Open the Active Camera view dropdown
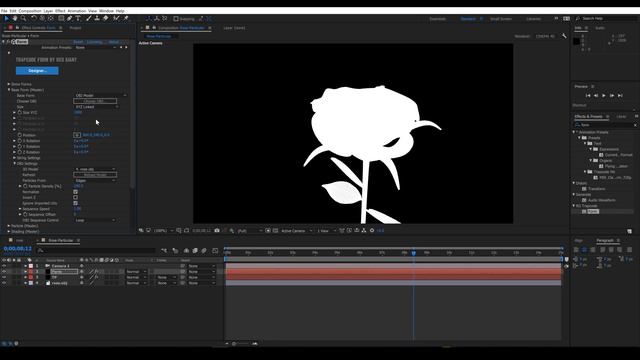 (296, 231)
